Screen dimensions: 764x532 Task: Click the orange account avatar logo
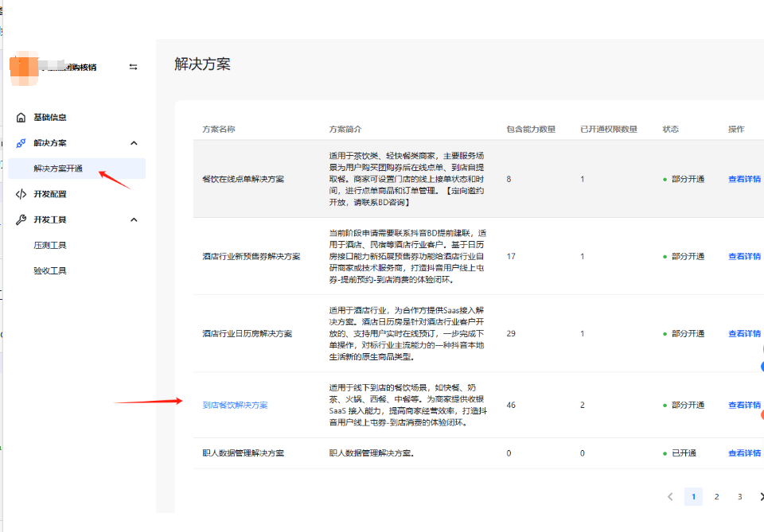pyautogui.click(x=24, y=69)
